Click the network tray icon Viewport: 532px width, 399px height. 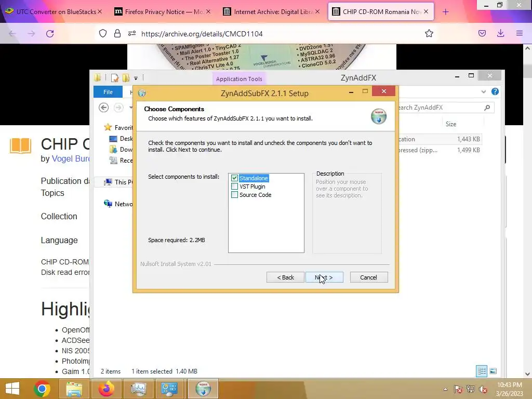(x=470, y=389)
